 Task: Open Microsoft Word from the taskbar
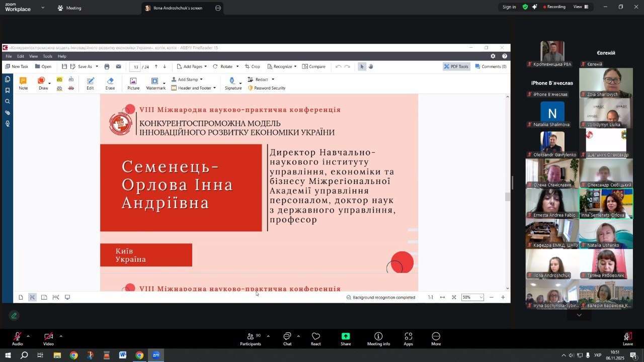pos(123,355)
